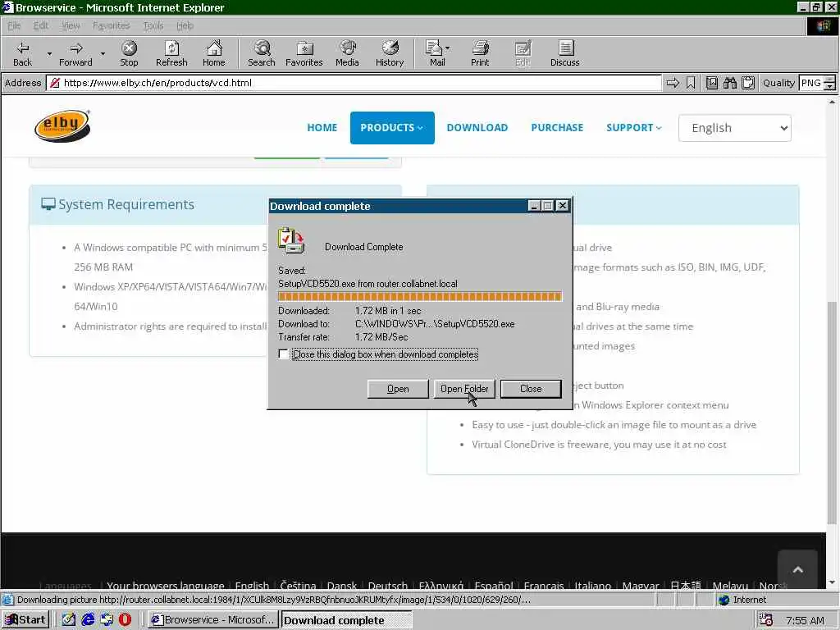Open the DOWNLOAD page link
This screenshot has height=630, width=840.
[x=477, y=127]
